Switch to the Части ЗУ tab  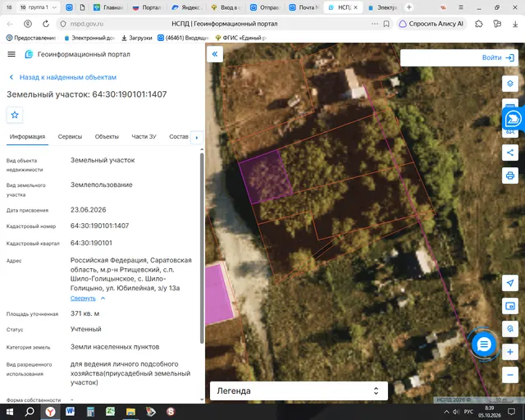144,137
